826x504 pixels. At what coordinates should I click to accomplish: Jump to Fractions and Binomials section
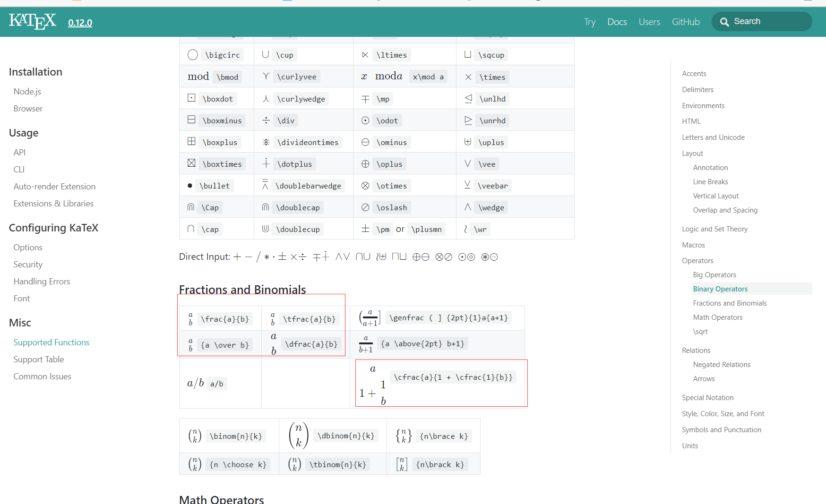point(730,303)
